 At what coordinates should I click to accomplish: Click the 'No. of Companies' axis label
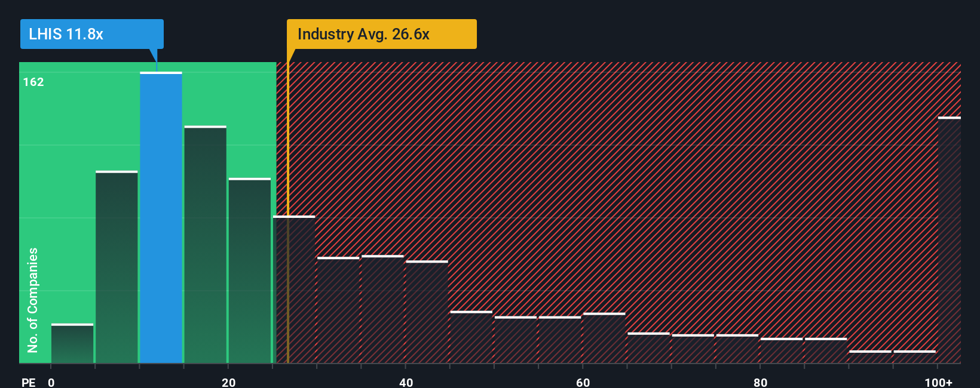point(32,300)
